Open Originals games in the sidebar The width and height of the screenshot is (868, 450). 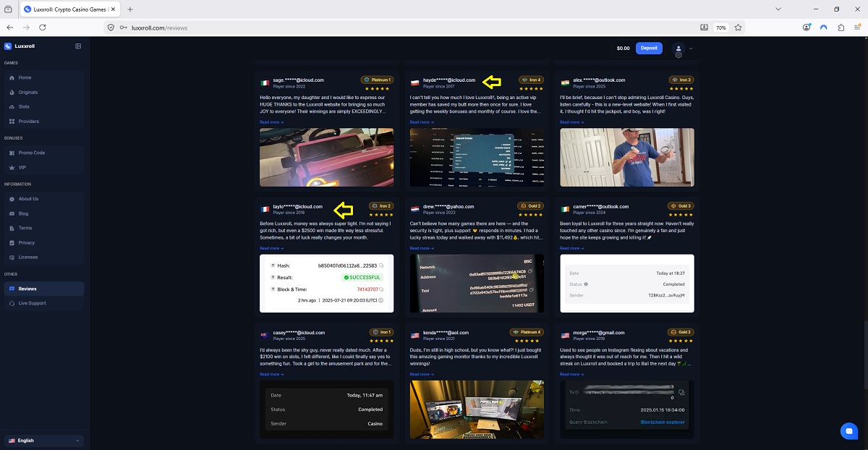click(43, 92)
